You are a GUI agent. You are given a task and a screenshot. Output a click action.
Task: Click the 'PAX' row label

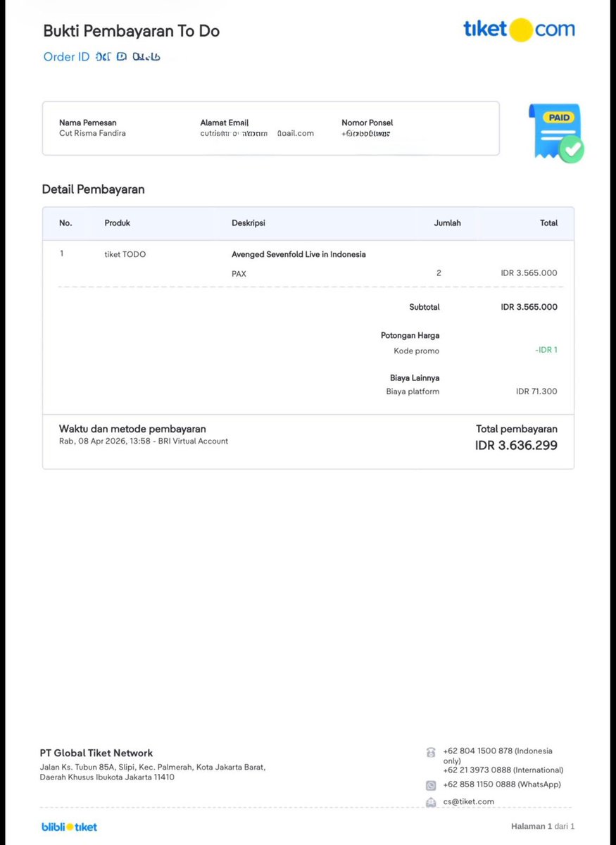coord(239,273)
